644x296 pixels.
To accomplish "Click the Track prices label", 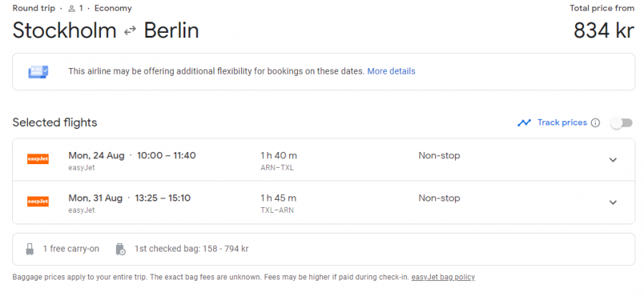I will pyautogui.click(x=562, y=123).
